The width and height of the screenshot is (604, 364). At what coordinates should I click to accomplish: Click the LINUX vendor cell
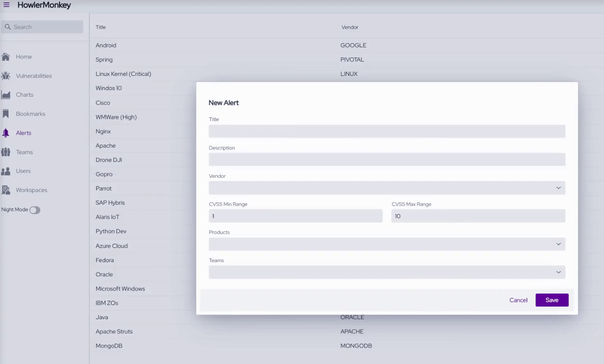[x=349, y=74]
